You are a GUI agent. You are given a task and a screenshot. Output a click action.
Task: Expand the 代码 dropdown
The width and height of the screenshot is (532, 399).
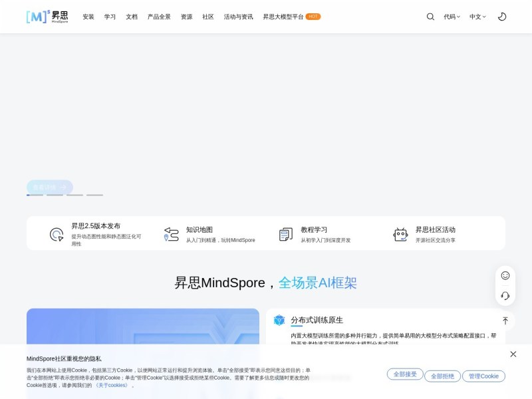coord(452,17)
